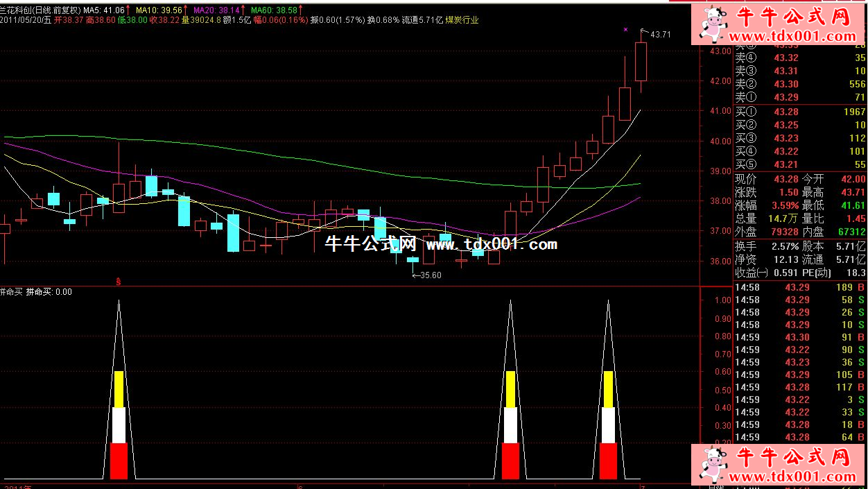Click the red up arrow after MA5 value
Viewport: 868px width, 489px height.
pyautogui.click(x=129, y=10)
